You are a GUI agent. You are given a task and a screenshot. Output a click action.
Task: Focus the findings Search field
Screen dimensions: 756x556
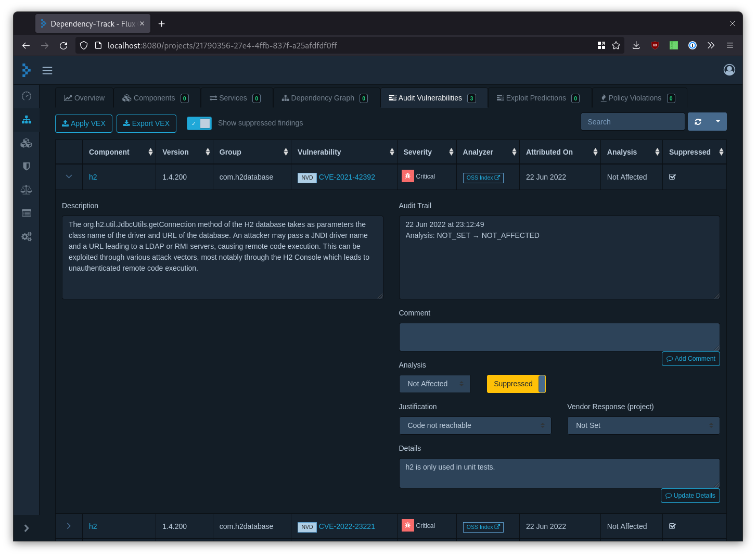pos(633,122)
